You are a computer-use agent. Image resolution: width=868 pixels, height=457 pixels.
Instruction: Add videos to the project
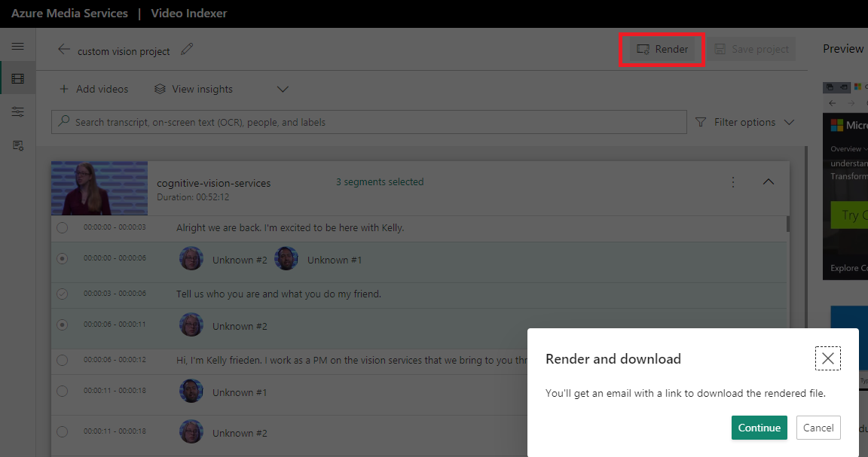coord(93,89)
